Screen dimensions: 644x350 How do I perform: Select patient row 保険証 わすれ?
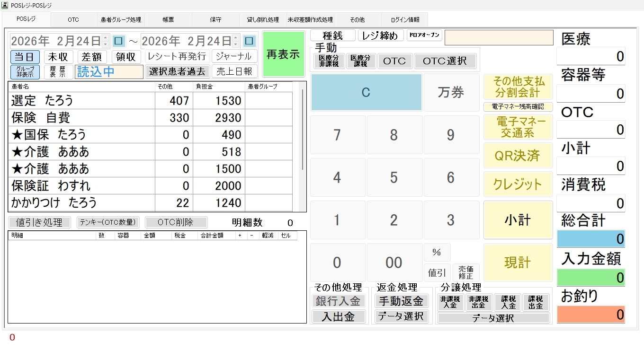click(80, 186)
